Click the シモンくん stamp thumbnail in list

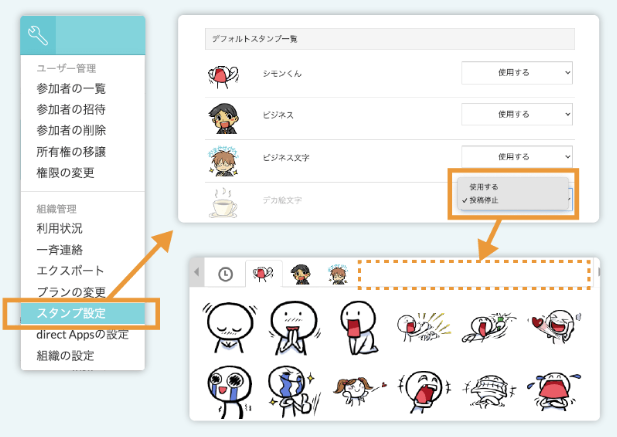tap(223, 76)
